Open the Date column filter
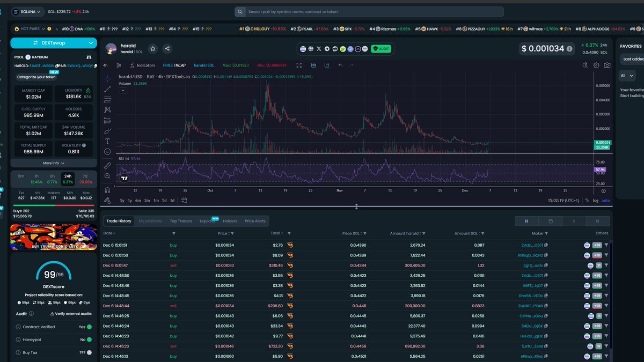The image size is (644, 362). 174,234
